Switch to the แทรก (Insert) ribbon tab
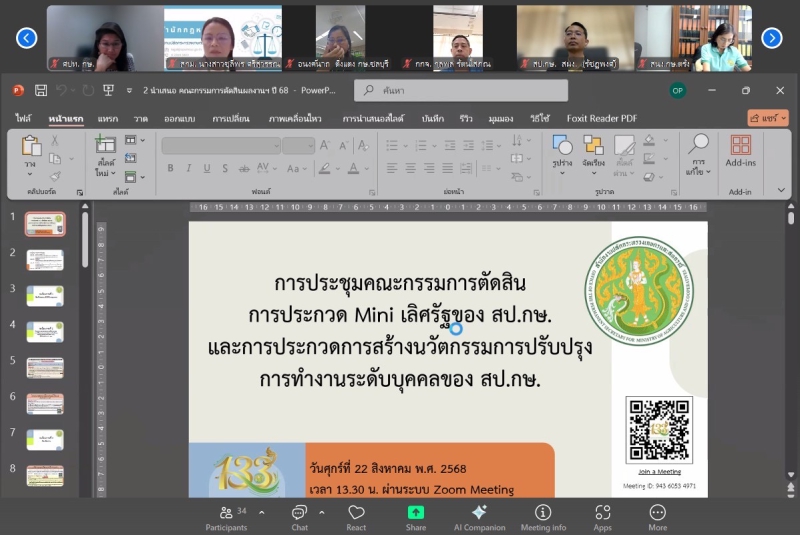Screen dimensions: 800x535 (x=107, y=118)
